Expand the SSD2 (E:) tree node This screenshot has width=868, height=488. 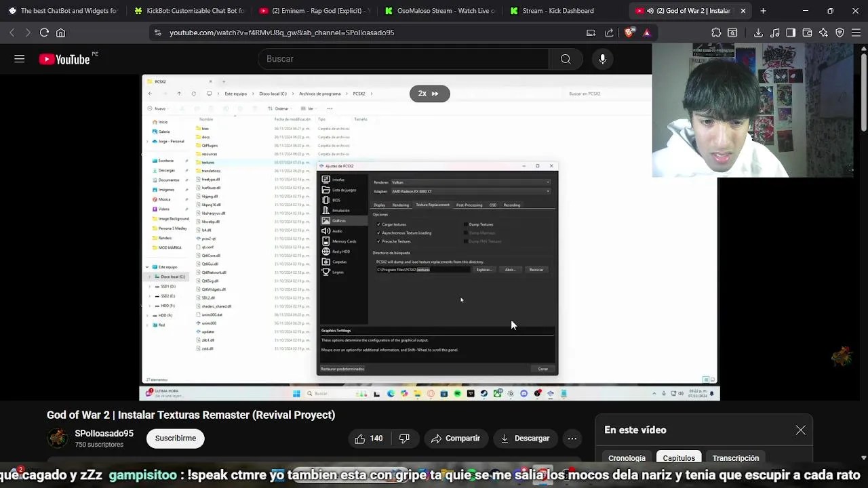pyautogui.click(x=150, y=296)
